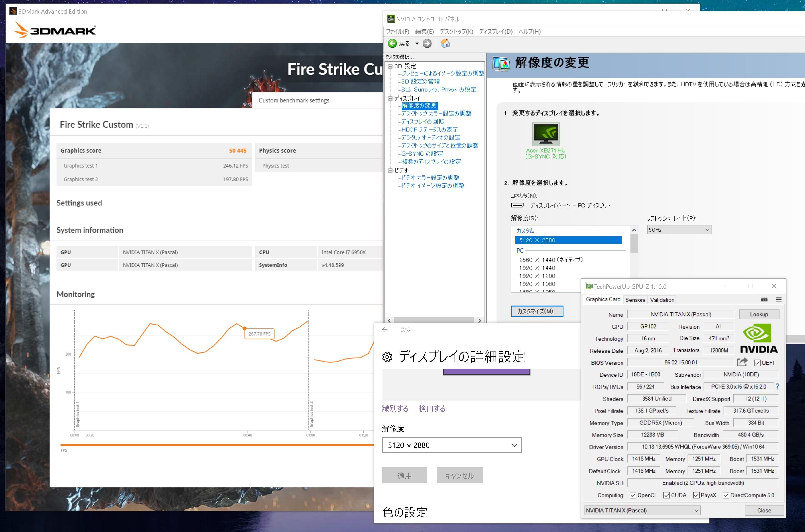Toggle the UEFI checkbox
805x532 pixels.
coord(757,363)
